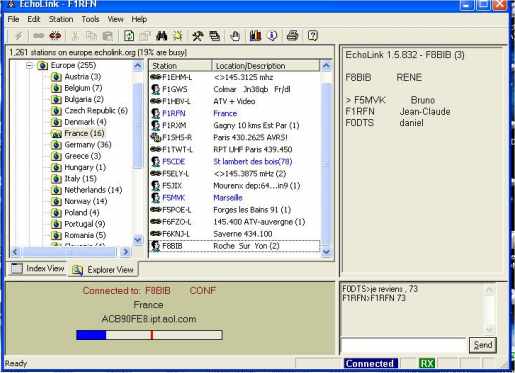This screenshot has width=515, height=373.
Task: Click the repeater icon next to F1SHS-R
Action: [156, 137]
